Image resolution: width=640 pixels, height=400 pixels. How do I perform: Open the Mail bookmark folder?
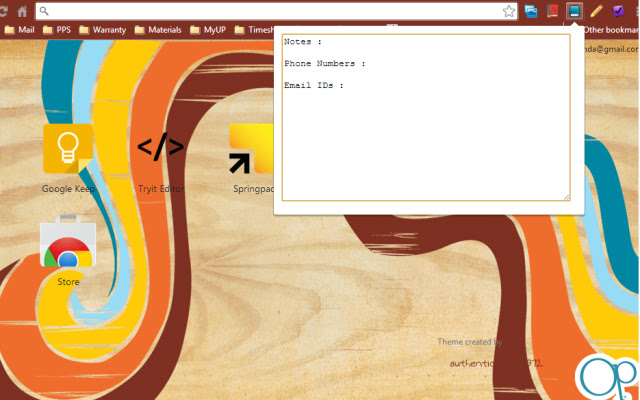[20, 30]
